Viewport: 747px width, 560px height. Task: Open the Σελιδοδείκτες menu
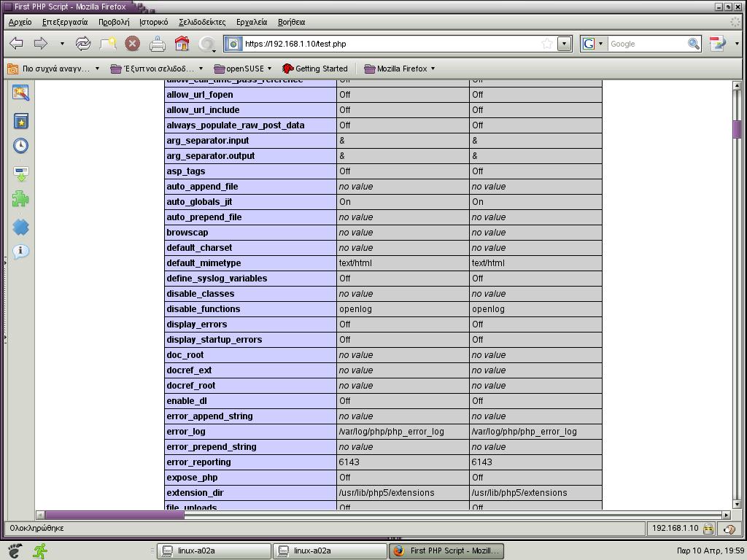(x=202, y=22)
